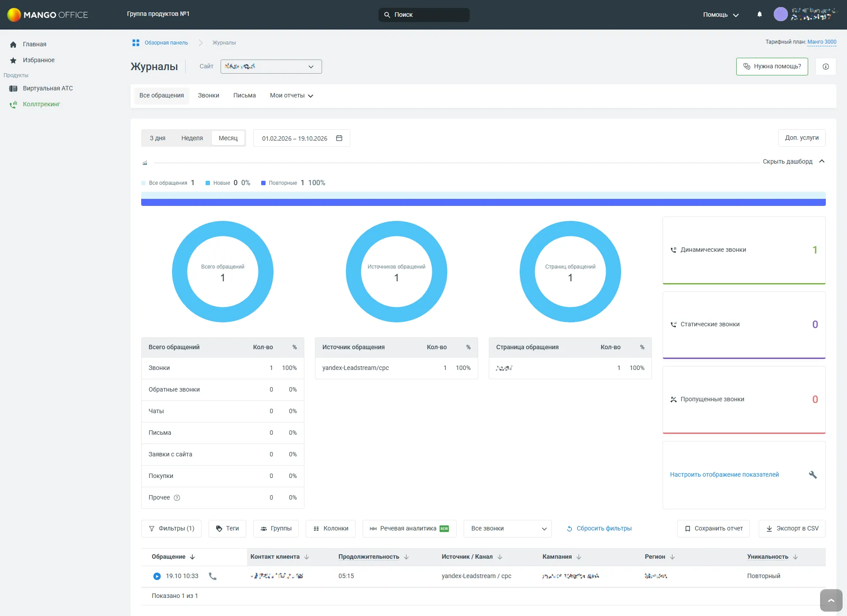
Task: Click Экспорт в CSV button
Action: (792, 528)
